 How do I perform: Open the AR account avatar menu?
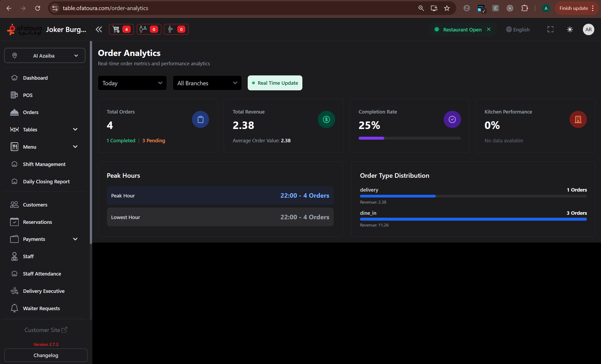(x=588, y=29)
